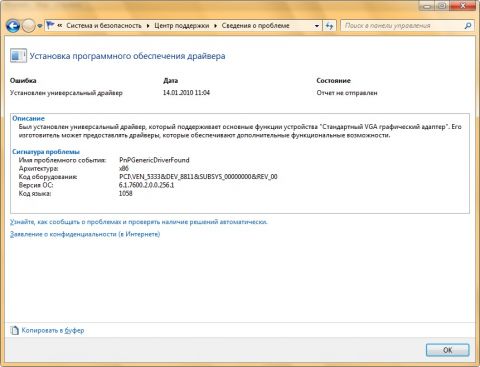Open the 'Центр поддержки' breadcrumb

(x=182, y=26)
